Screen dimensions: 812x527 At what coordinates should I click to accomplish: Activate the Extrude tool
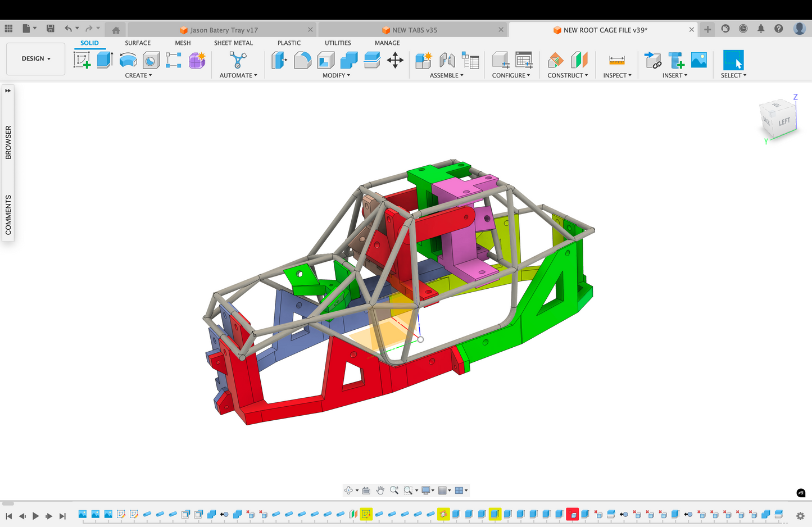pyautogui.click(x=105, y=60)
